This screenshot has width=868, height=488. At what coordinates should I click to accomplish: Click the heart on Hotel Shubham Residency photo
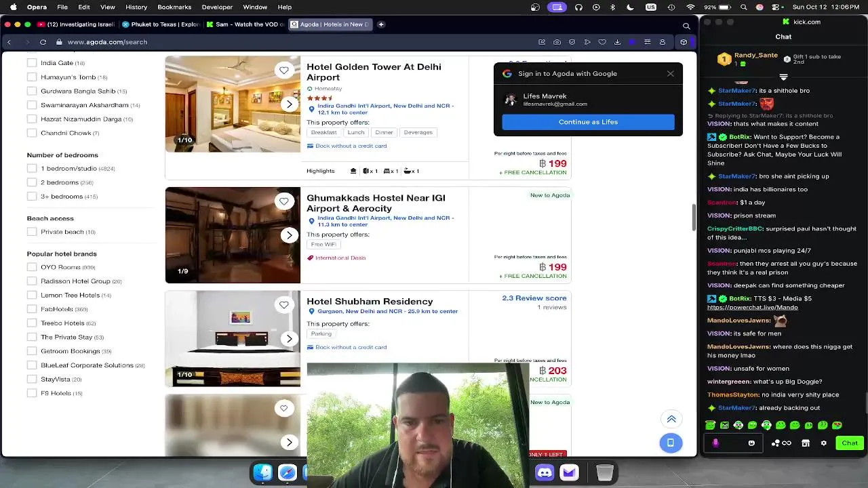click(x=284, y=304)
